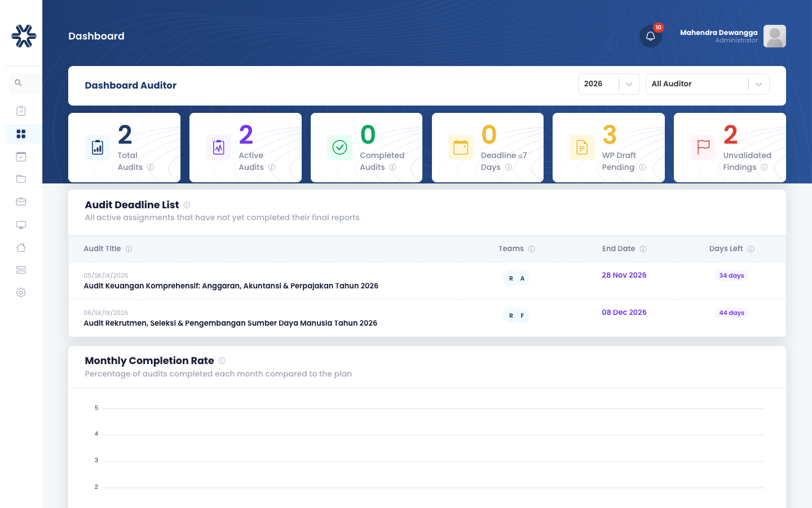This screenshot has width=812, height=508.
Task: Click the 34 days badge
Action: coord(731,275)
